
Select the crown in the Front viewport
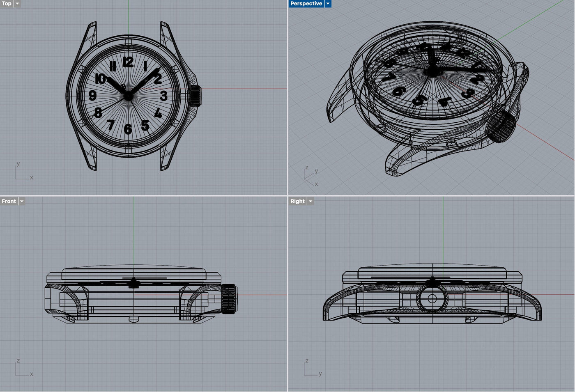[229, 298]
